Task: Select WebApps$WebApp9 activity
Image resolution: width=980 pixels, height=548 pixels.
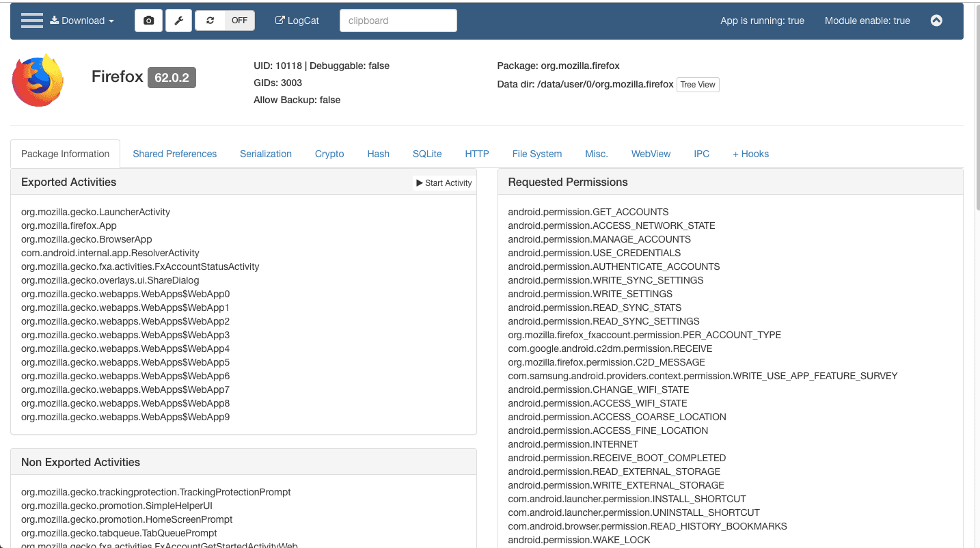Action: point(125,417)
